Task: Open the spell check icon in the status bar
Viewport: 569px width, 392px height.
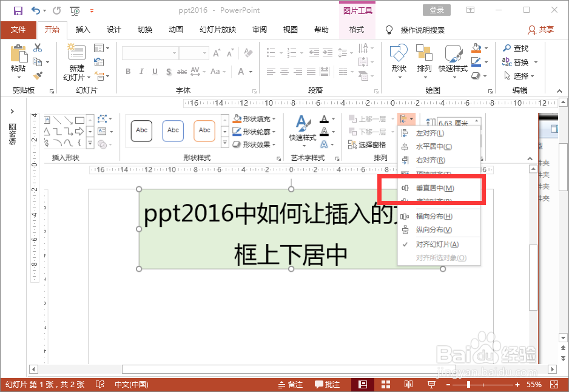Action: pos(100,384)
